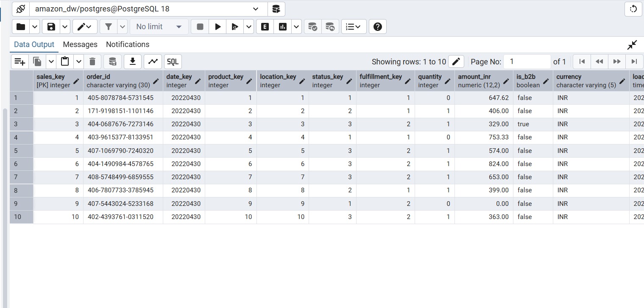
Task: Click the Page No input field
Action: 527,61
